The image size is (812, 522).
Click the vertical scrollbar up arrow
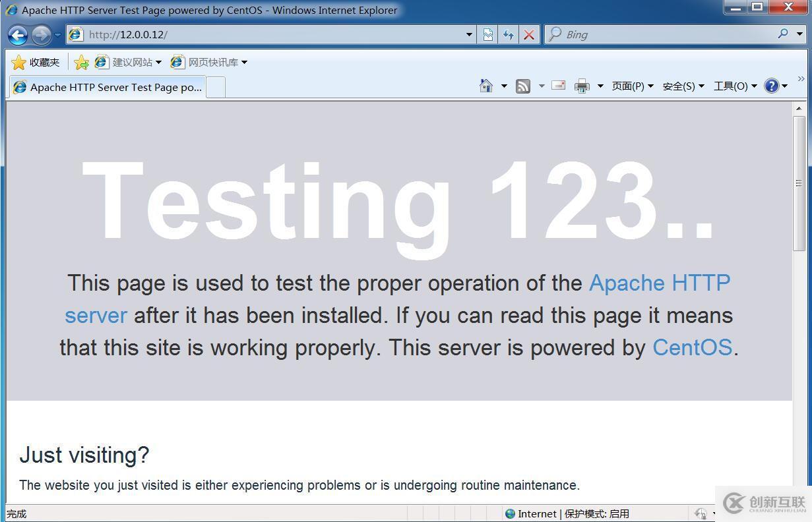(x=799, y=107)
